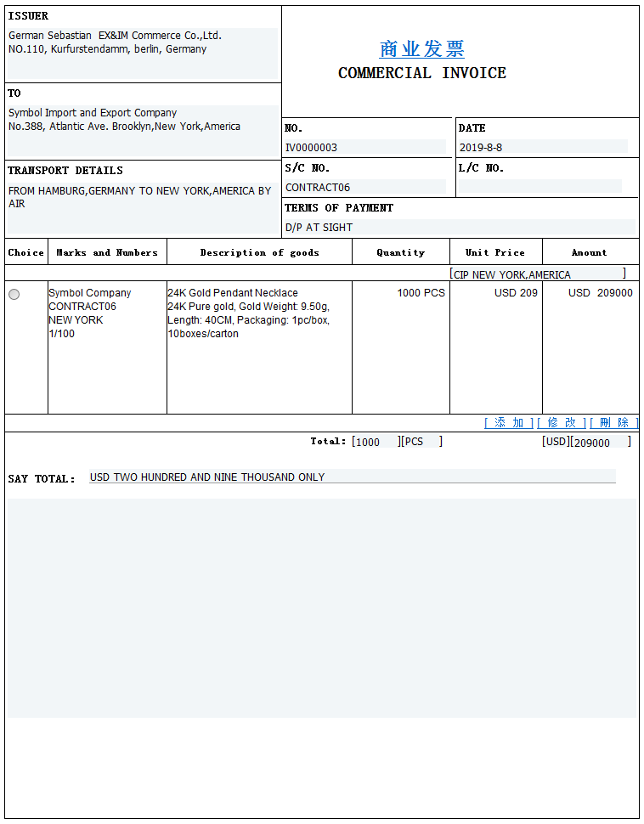Edit the Terms of Payment field

point(459,227)
